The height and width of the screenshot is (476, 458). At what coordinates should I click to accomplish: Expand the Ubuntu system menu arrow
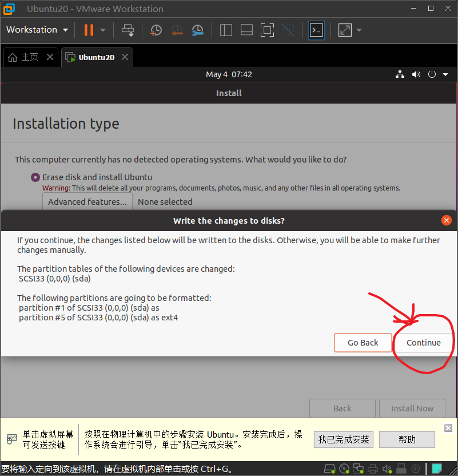(x=445, y=74)
